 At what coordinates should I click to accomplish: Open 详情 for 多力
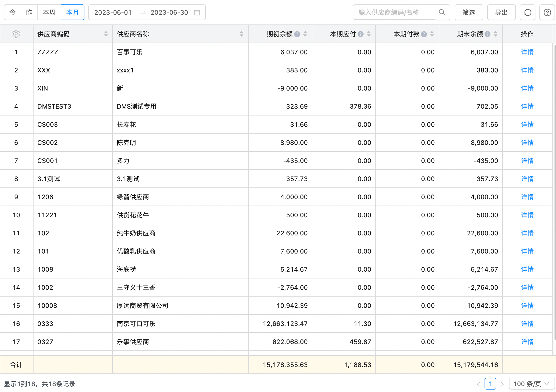click(x=527, y=161)
